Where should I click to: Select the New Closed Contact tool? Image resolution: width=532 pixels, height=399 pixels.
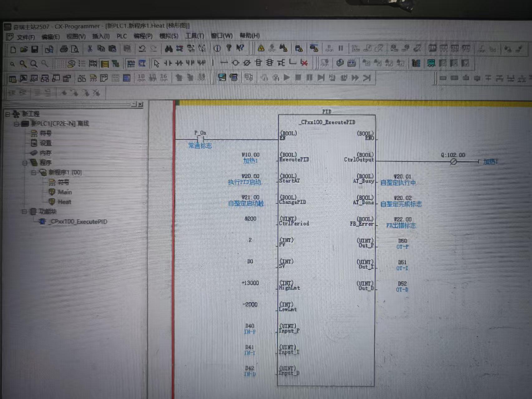coord(179,63)
